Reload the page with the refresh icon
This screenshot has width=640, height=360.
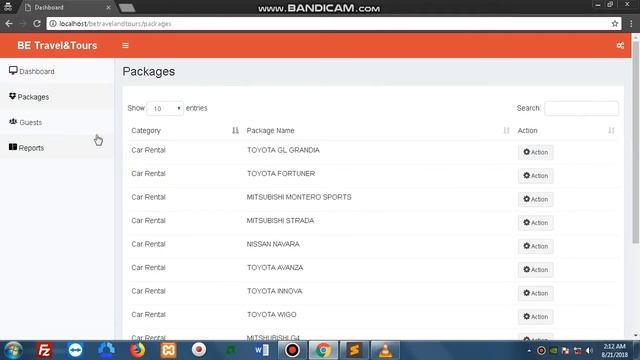point(37,24)
